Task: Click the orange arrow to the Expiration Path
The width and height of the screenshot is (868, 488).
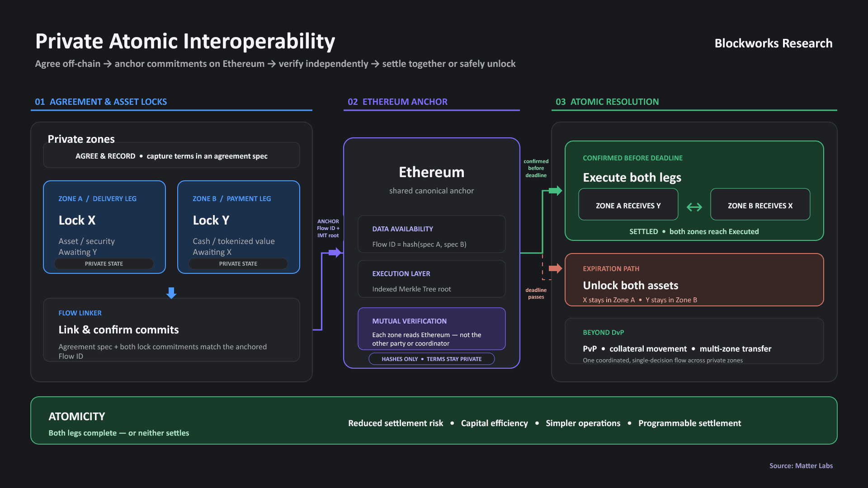Action: tap(556, 268)
